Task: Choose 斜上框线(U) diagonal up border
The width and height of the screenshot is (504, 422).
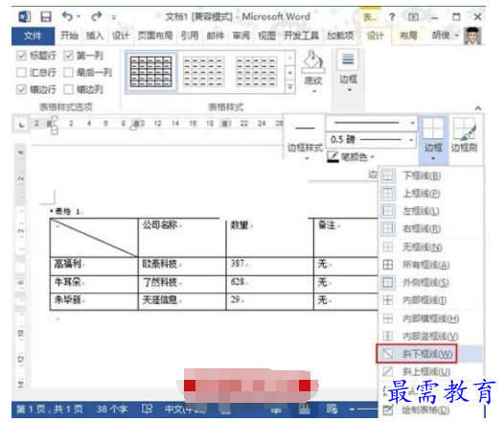Action: coord(431,371)
